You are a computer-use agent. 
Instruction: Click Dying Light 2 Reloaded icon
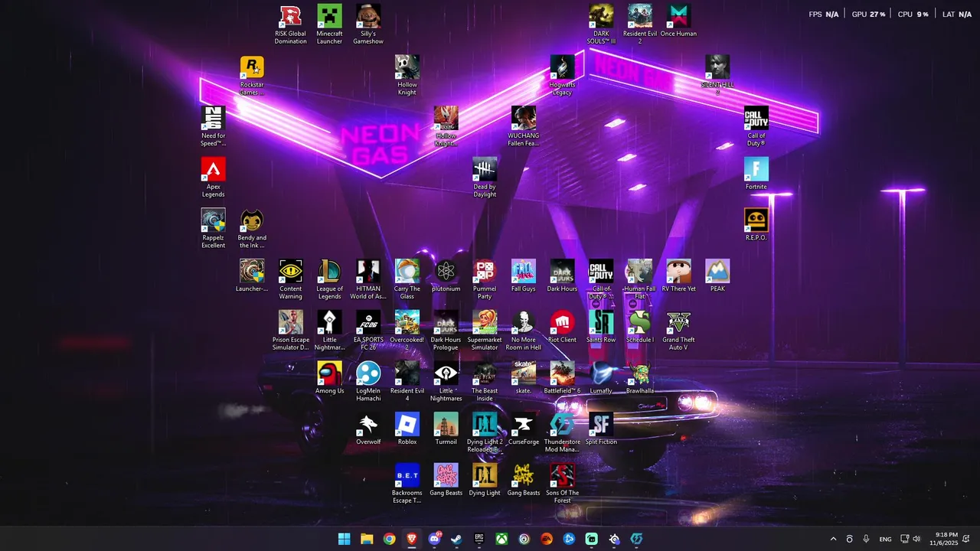[485, 432]
